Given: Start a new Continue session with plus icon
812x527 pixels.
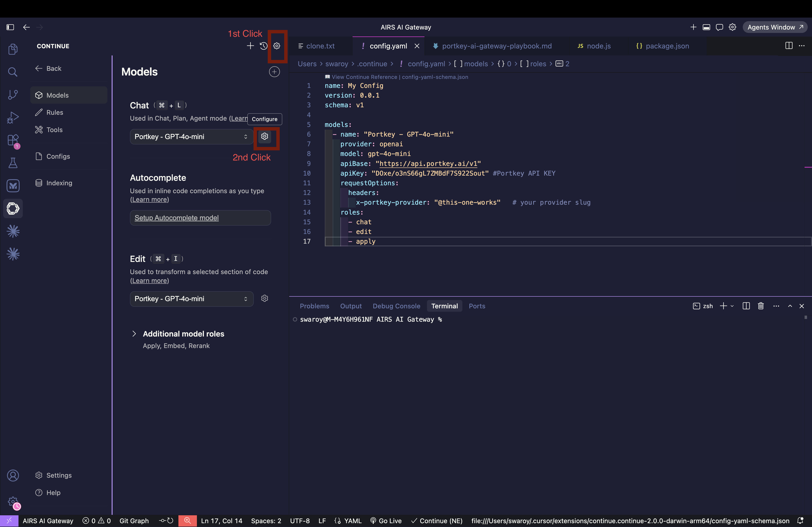Looking at the screenshot, I should point(250,46).
